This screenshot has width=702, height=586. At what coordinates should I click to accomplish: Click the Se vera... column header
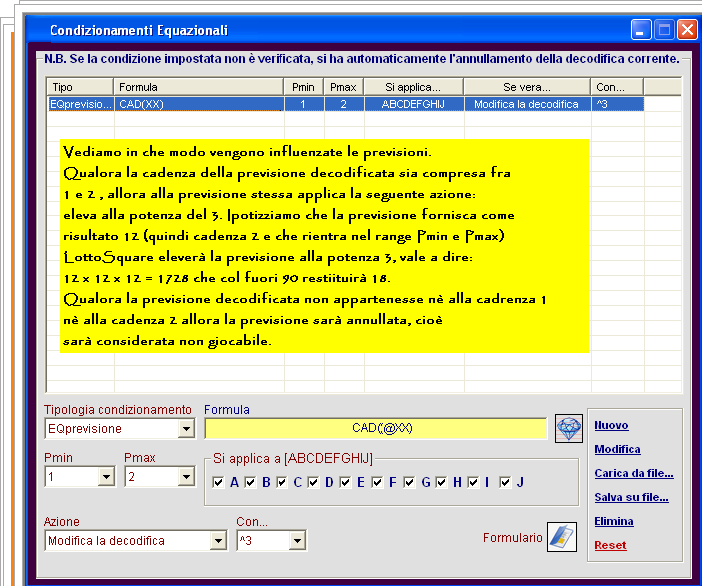[527, 87]
